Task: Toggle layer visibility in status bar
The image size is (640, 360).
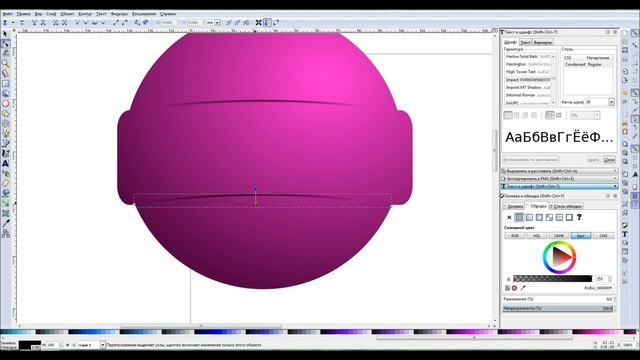Action: pyautogui.click(x=67, y=345)
